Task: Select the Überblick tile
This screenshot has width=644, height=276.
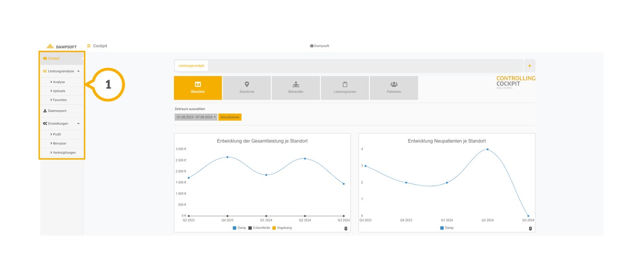Action: (x=198, y=88)
